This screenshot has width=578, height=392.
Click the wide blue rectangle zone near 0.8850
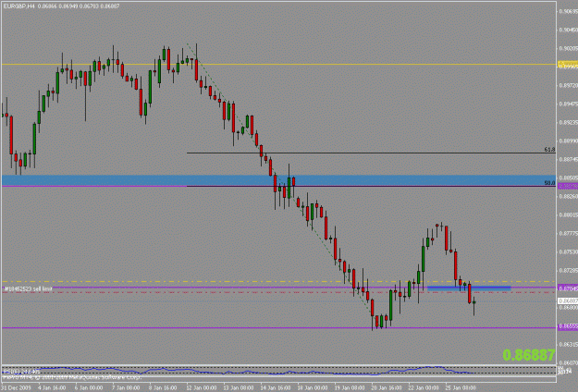[x=278, y=180]
